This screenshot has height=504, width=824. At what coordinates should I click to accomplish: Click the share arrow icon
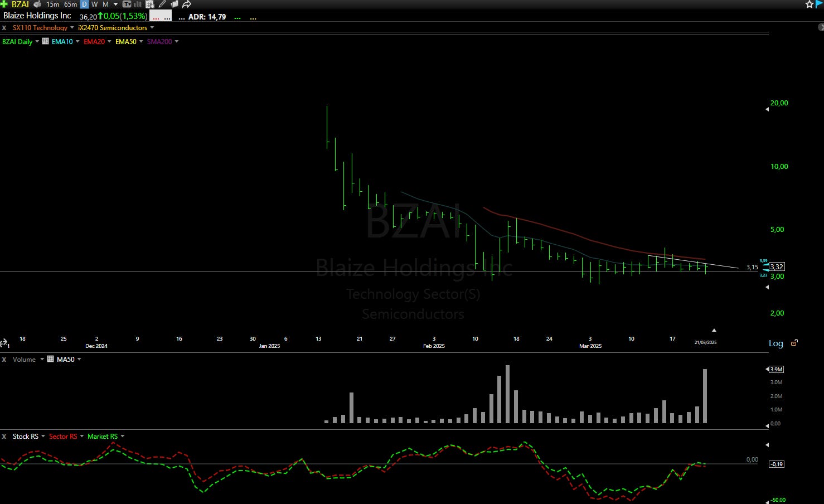(187, 4)
